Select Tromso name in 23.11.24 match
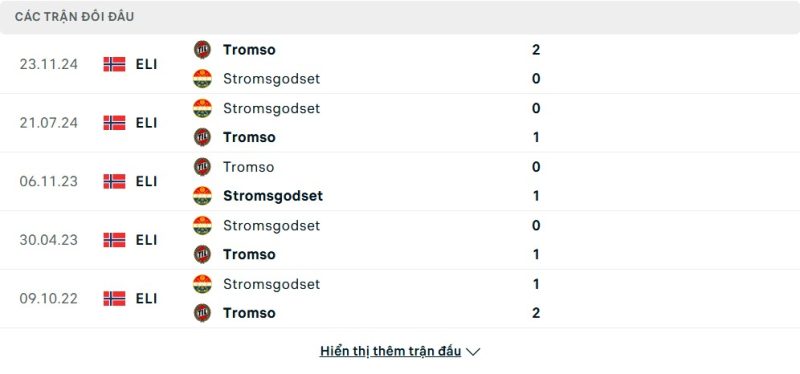 [249, 49]
